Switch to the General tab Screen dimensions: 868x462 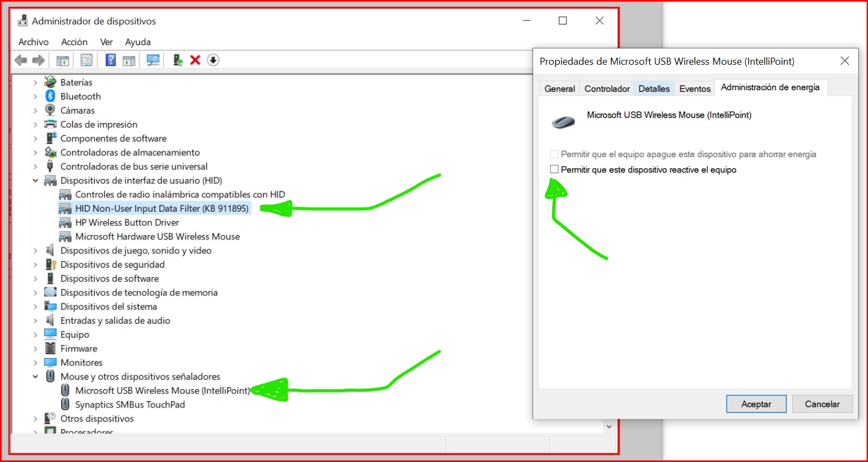click(x=559, y=89)
